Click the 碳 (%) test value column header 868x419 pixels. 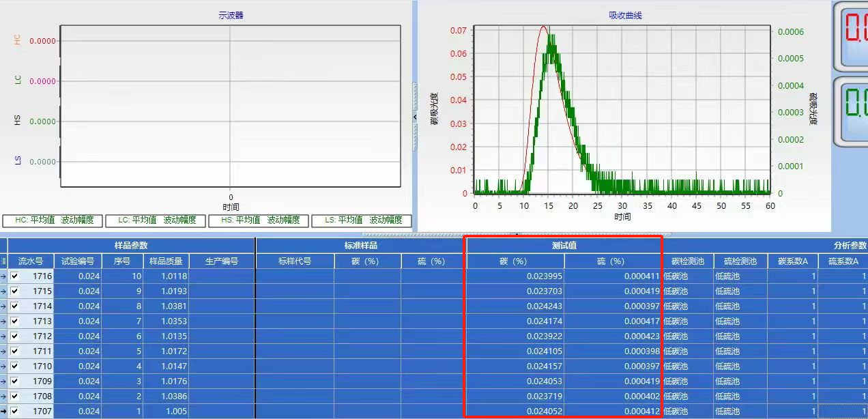(512, 261)
